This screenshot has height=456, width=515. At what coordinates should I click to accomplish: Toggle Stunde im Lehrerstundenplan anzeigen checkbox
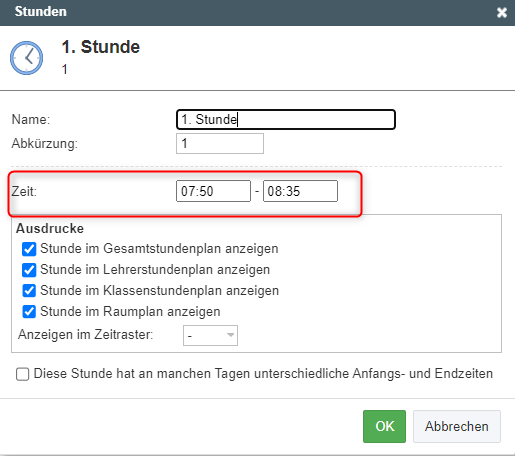(x=29, y=270)
